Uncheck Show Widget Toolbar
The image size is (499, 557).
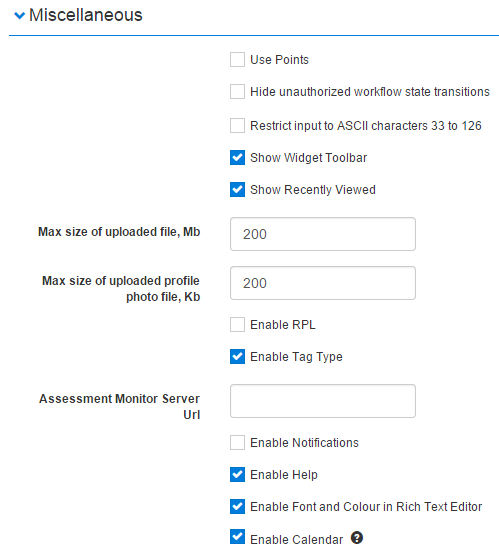click(x=237, y=157)
